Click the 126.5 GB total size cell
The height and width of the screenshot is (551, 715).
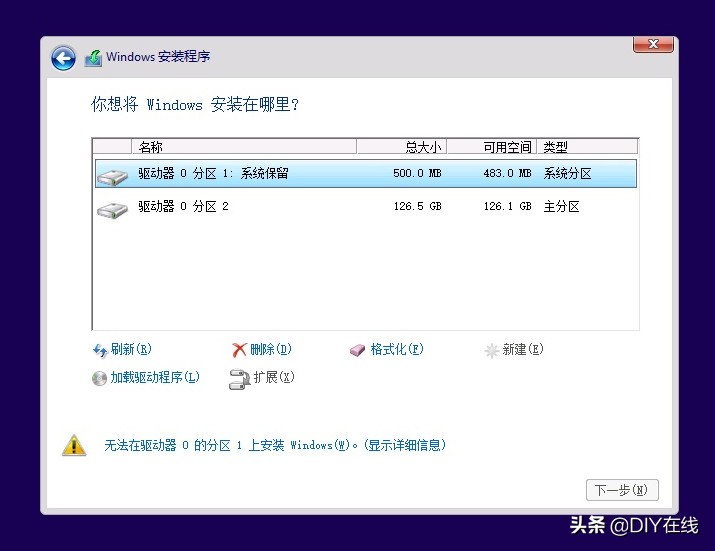tap(417, 207)
